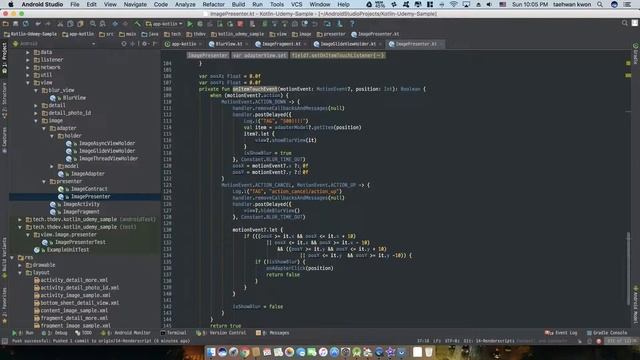Click the Open folder toolbar icon
This screenshot has height=360, width=640.
6,24
